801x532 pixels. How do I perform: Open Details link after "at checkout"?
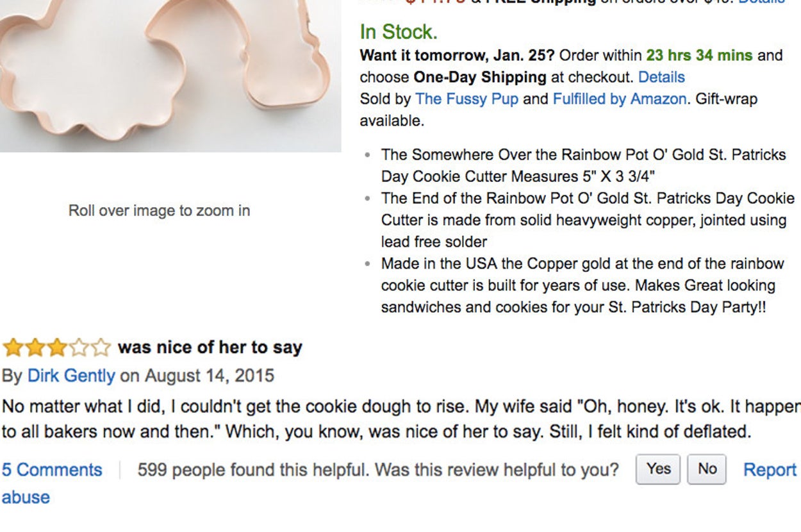coord(661,78)
